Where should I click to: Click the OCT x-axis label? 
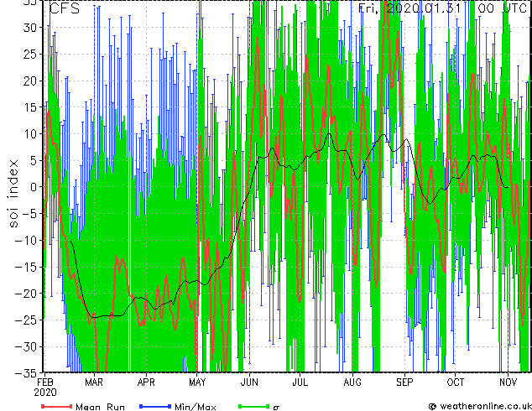click(x=456, y=382)
